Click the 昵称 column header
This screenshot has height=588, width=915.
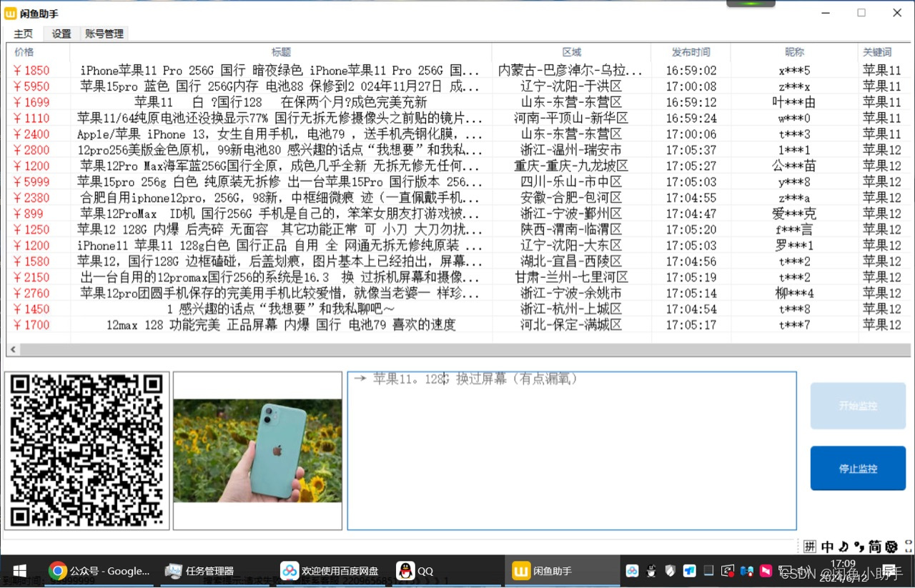pos(794,52)
